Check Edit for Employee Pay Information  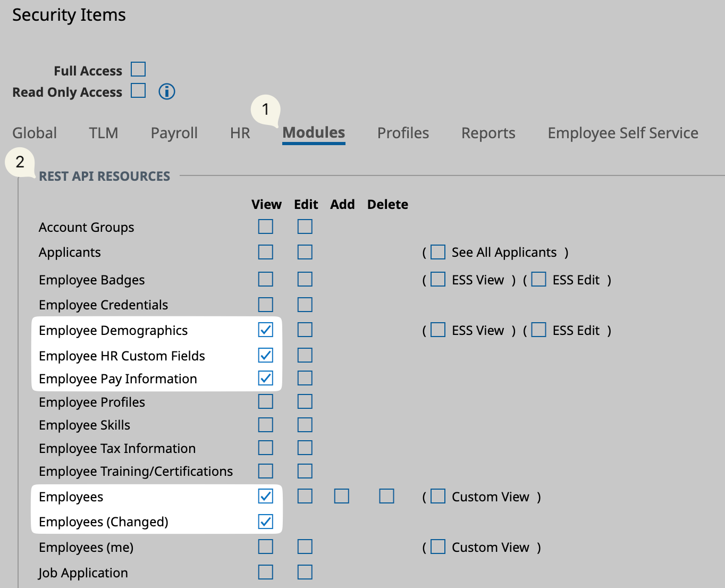point(305,378)
